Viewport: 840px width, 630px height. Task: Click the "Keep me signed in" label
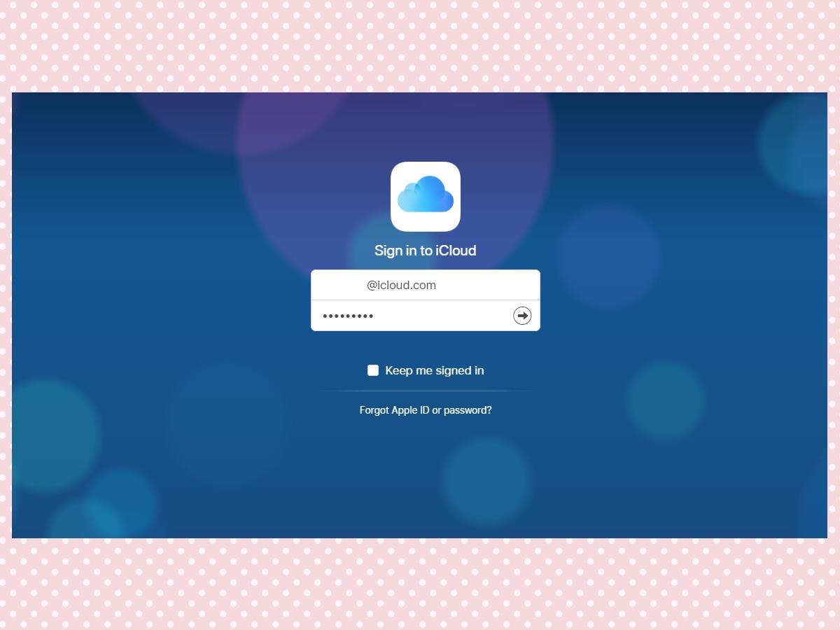[435, 370]
